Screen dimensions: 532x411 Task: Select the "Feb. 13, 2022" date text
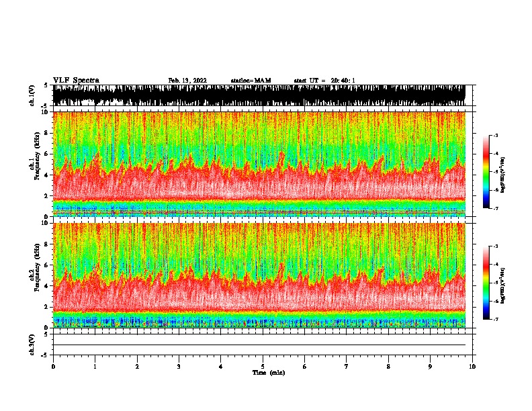[x=187, y=81]
